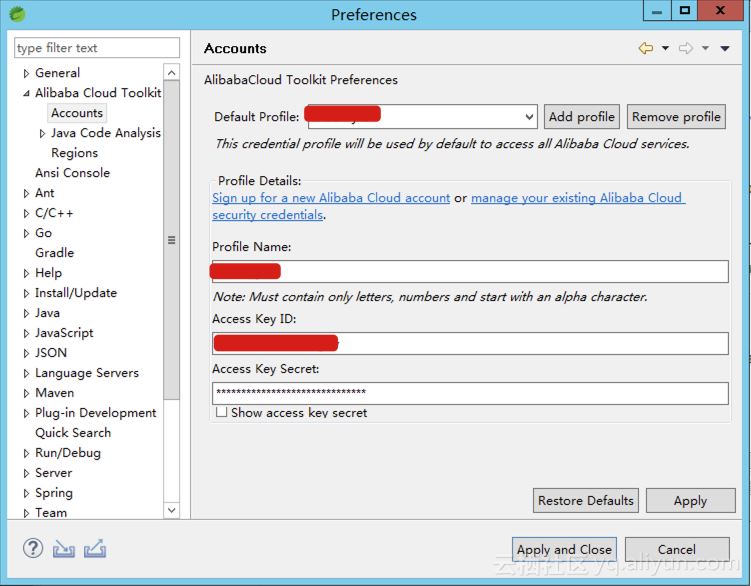Collapse the Alibaba Cloud Toolkit tree node

27,93
